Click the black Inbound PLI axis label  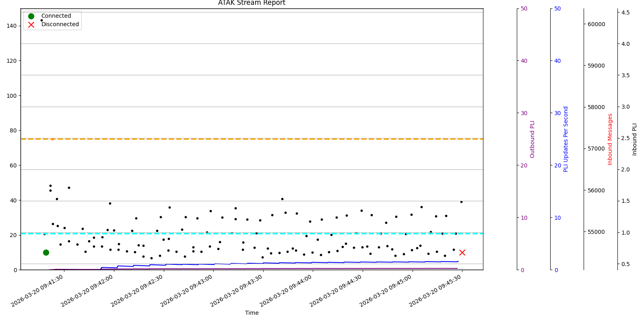(635, 139)
